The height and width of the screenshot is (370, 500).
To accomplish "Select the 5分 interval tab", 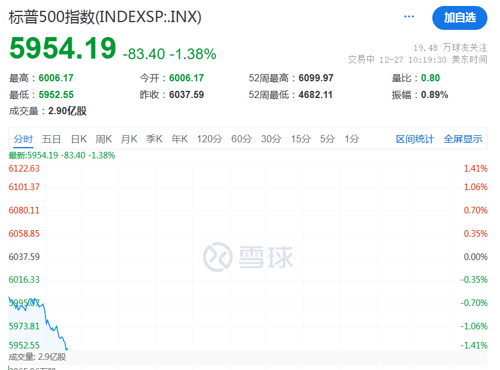I will pyautogui.click(x=327, y=139).
